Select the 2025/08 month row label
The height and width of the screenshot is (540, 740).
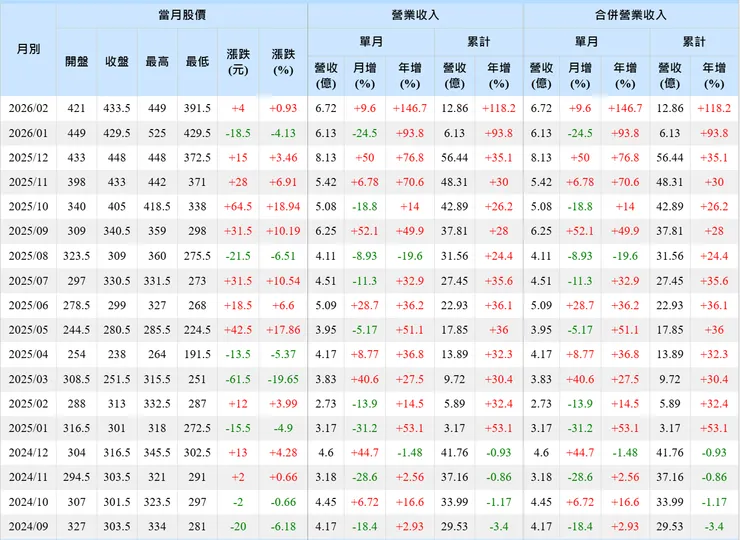pos(28,256)
